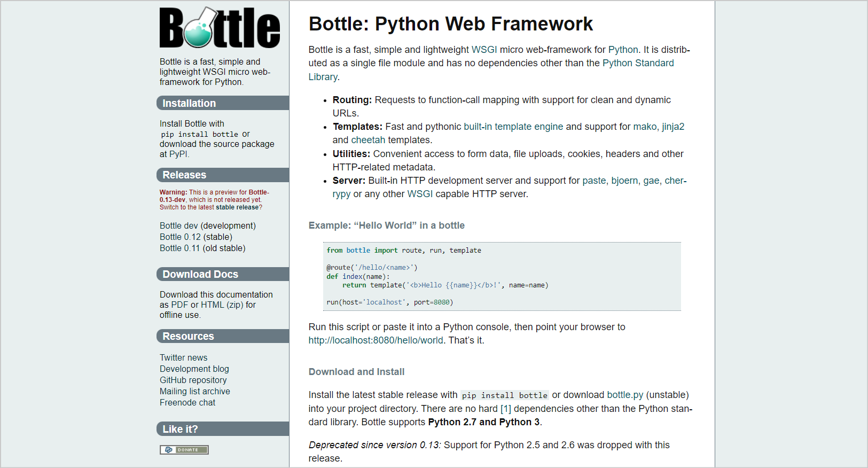Open Mailing list archive link
The width and height of the screenshot is (868, 468).
click(195, 391)
